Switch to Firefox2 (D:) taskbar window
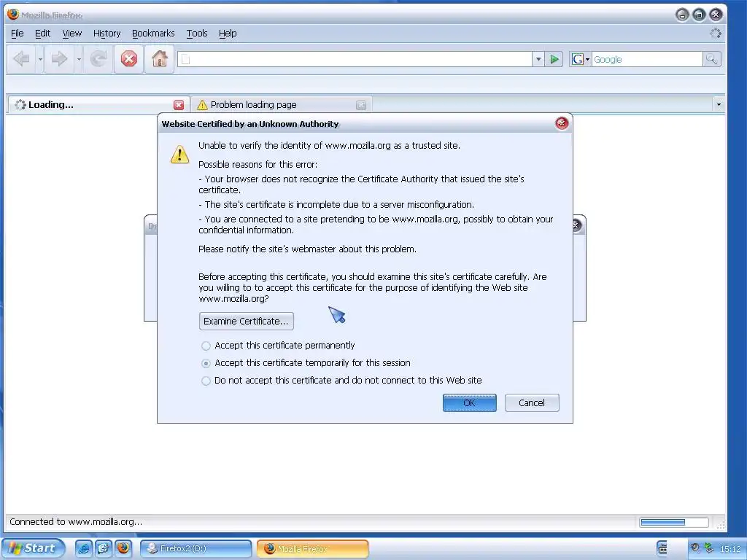 196,548
